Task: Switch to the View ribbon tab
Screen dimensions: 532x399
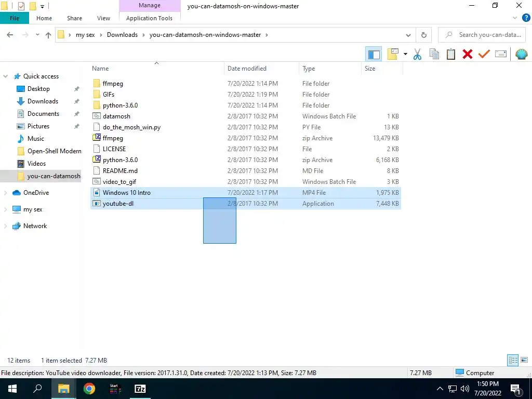Action: pos(103,18)
